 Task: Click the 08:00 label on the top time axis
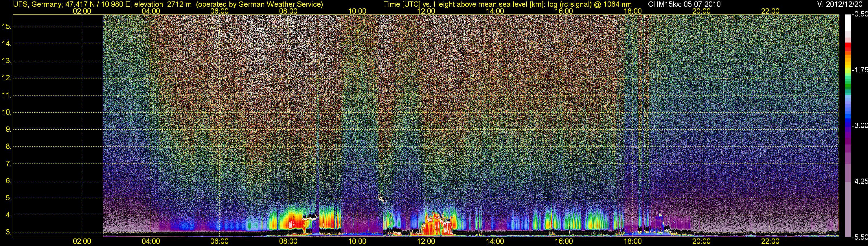(x=288, y=11)
